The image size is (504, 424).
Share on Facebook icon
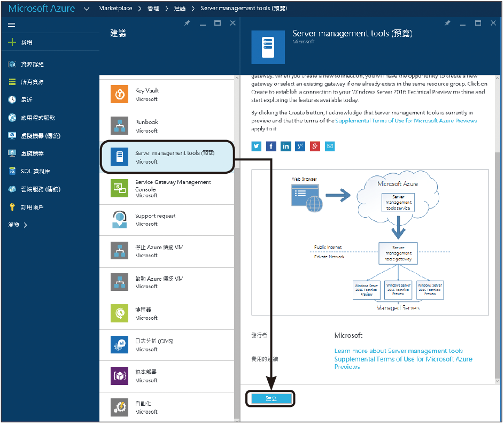(271, 147)
